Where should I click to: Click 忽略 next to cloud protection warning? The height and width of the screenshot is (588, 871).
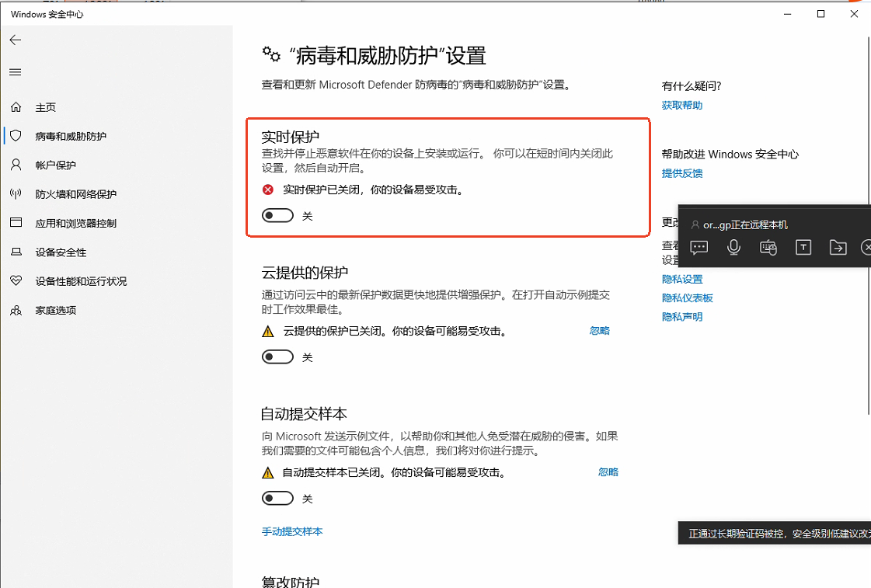[599, 331]
